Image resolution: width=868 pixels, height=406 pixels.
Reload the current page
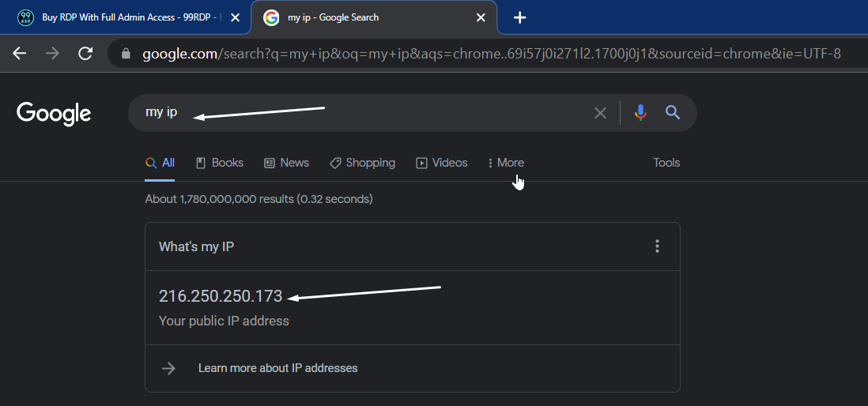[85, 54]
